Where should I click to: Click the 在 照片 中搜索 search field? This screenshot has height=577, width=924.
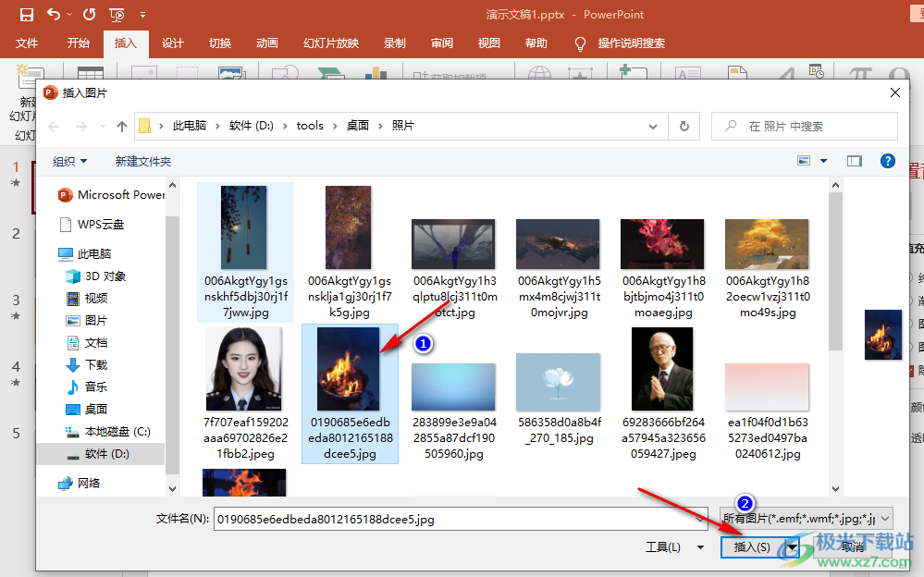805,126
